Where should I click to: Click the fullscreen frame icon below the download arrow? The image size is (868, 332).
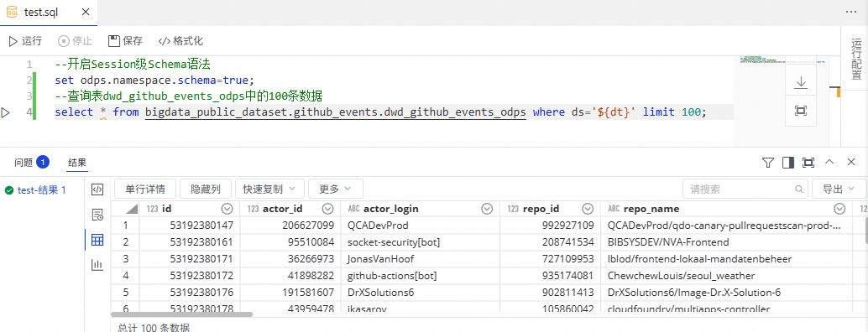[800, 111]
